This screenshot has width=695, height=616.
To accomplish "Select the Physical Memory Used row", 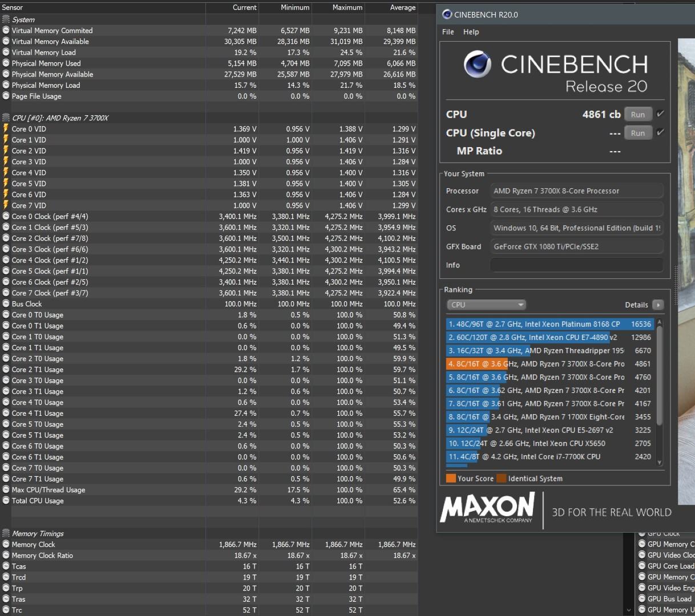I will 209,63.
